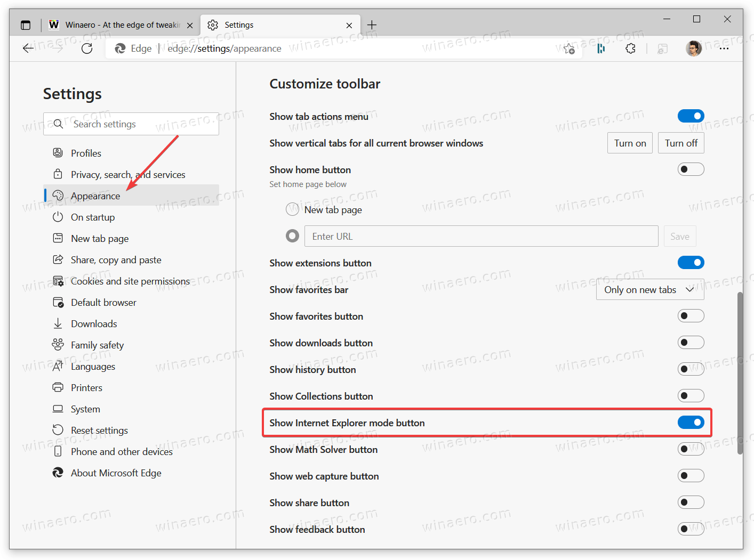Open a new tab with the plus button
Viewport: 754px width, 560px height.
click(x=372, y=25)
